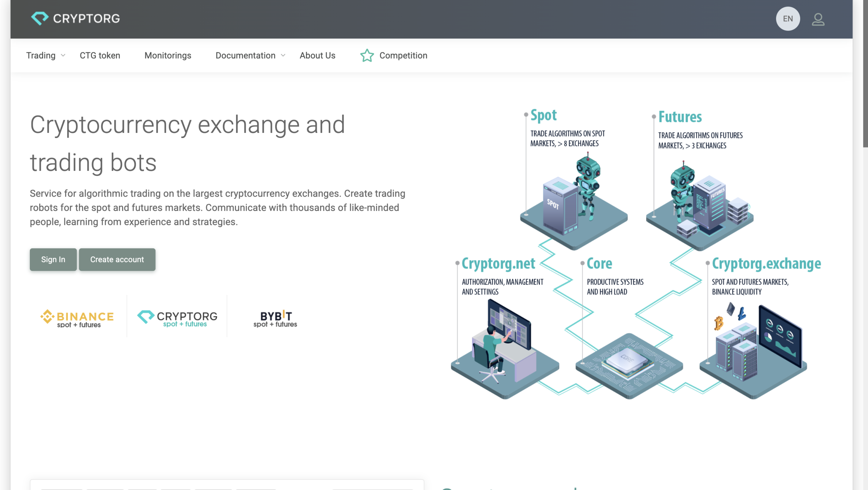868x490 pixels.
Task: Open the CTG token menu item
Action: pyautogui.click(x=100, y=56)
